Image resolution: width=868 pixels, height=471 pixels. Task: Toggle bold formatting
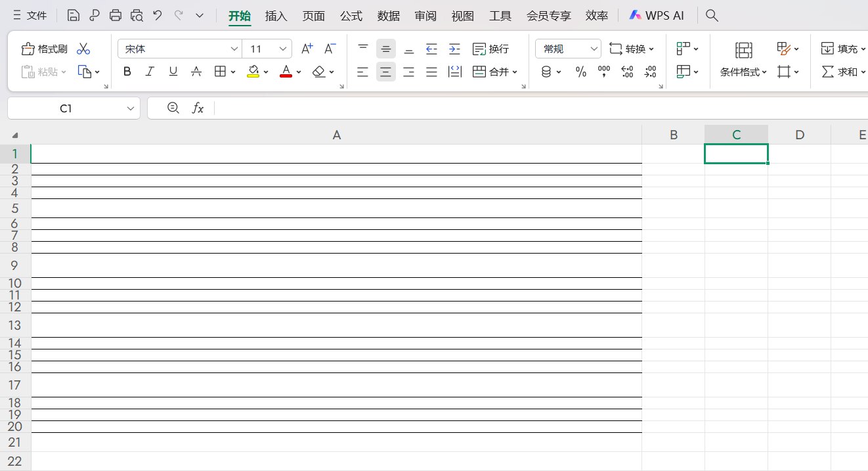[127, 72]
